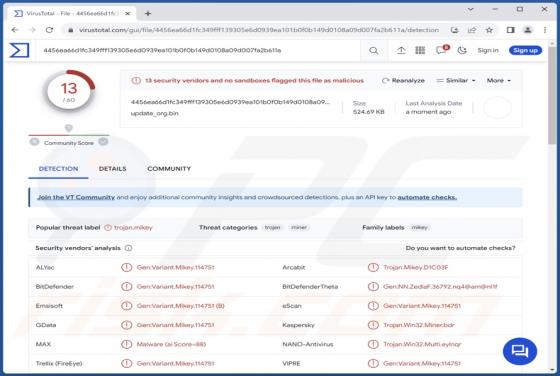Click info icon beside Security vendors' analysis
This screenshot has height=376, width=560.
tap(128, 248)
